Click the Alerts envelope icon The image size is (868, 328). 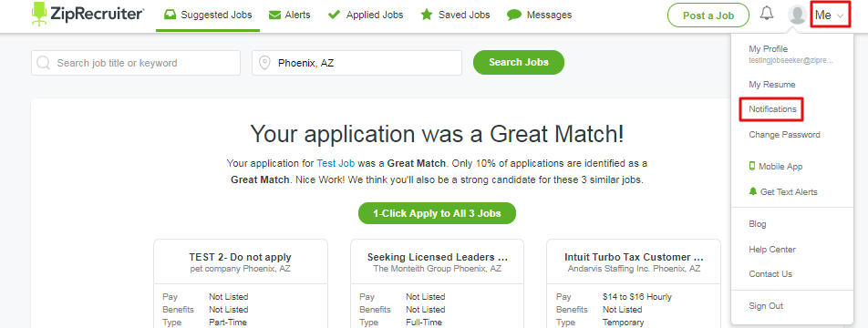pos(274,15)
